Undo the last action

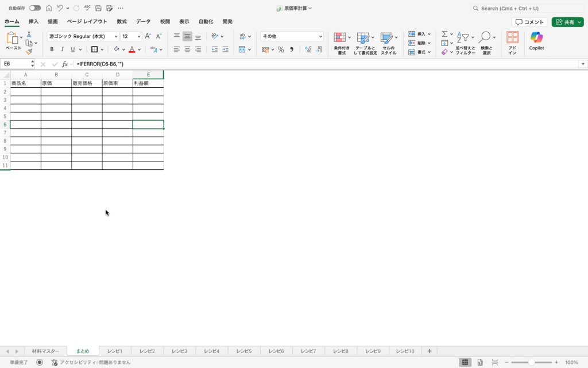pos(60,8)
